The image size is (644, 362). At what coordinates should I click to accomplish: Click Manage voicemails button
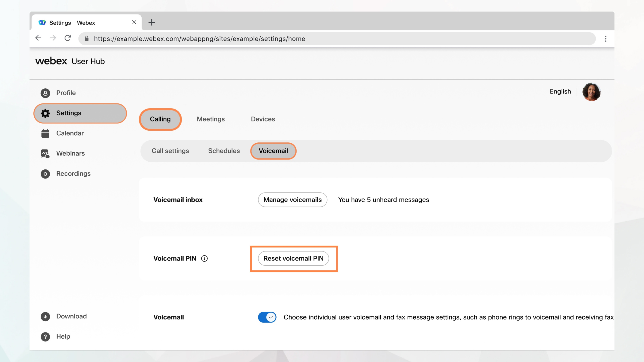point(292,200)
